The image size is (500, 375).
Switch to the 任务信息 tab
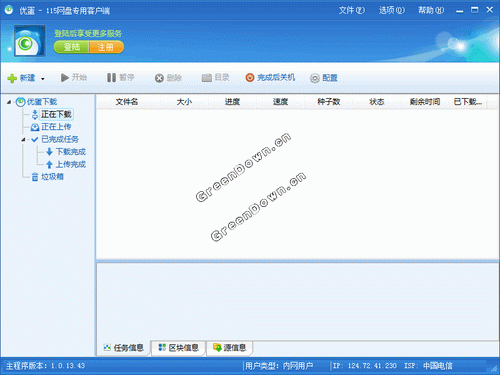point(124,348)
